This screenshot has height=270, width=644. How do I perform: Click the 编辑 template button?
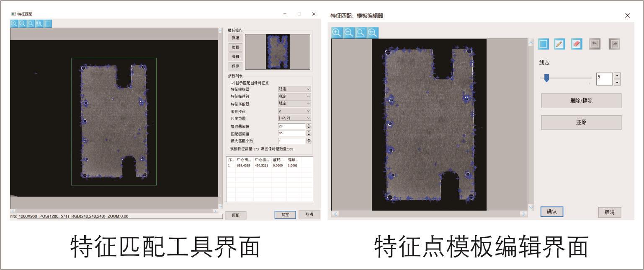(235, 57)
